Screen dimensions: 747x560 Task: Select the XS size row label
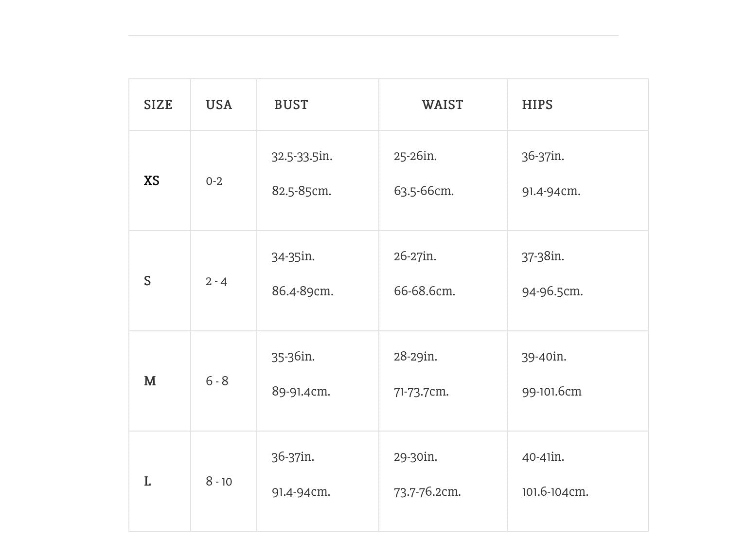pyautogui.click(x=152, y=181)
